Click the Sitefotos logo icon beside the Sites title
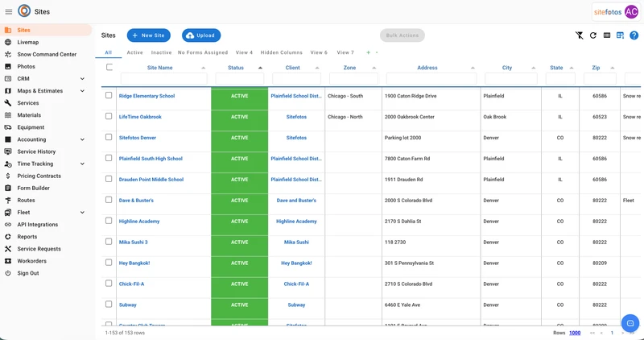644x340 pixels. pyautogui.click(x=24, y=11)
